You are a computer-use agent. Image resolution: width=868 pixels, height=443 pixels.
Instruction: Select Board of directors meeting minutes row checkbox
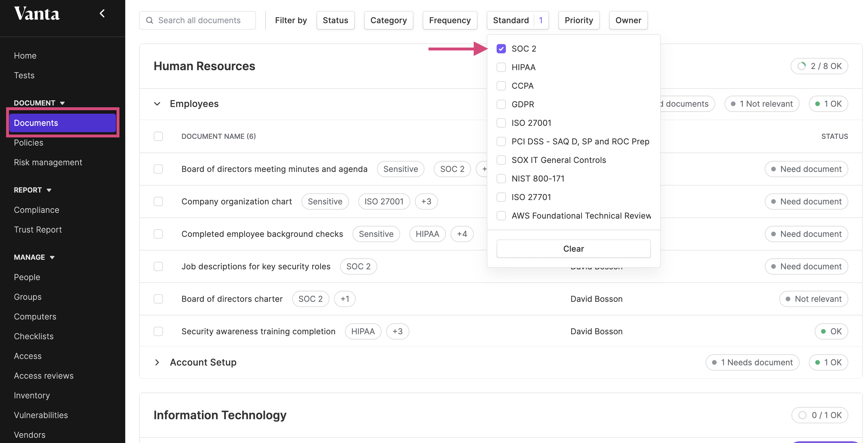[x=158, y=169]
